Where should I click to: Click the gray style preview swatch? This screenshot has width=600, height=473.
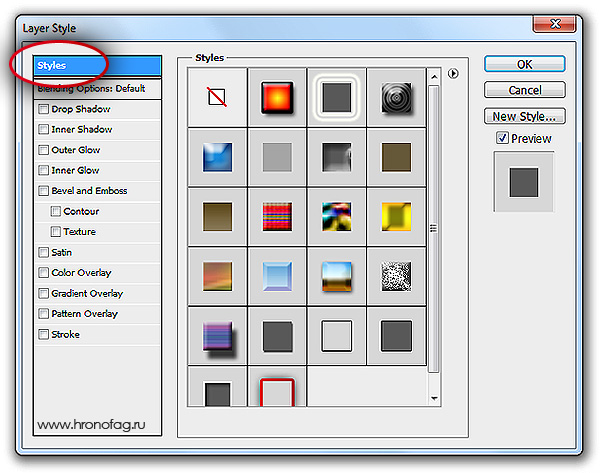tap(524, 182)
